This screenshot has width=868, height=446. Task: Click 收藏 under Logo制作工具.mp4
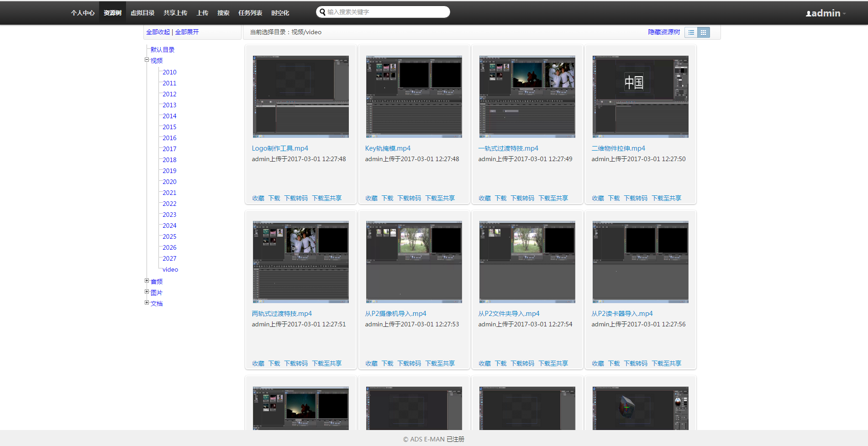[x=258, y=198]
